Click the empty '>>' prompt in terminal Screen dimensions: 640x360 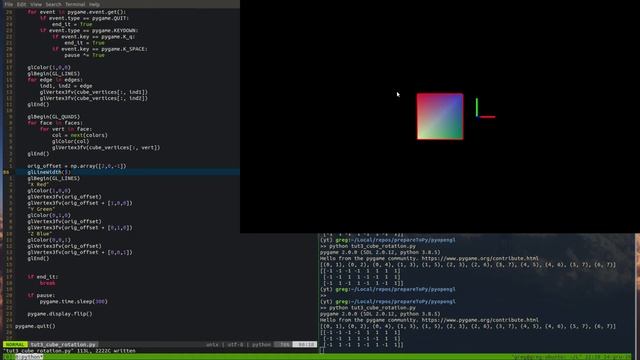(323, 295)
